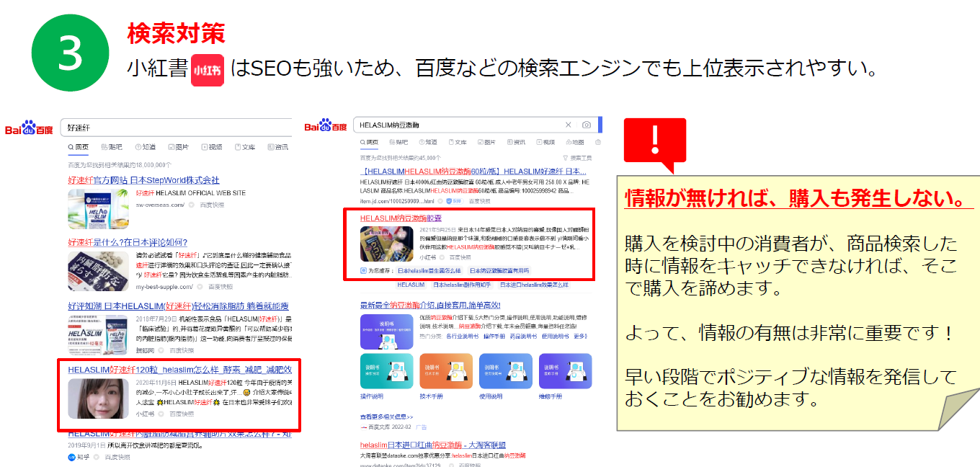Click the 使用说明书 category link
Image resolution: width=980 pixels, height=467 pixels.
click(556, 336)
